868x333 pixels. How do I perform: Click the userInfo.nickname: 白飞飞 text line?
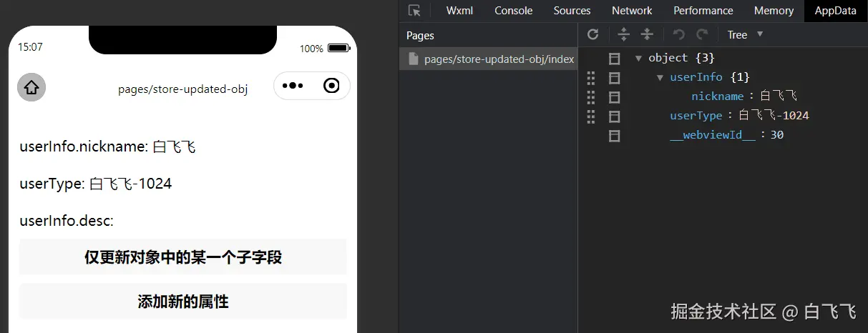[x=107, y=146]
